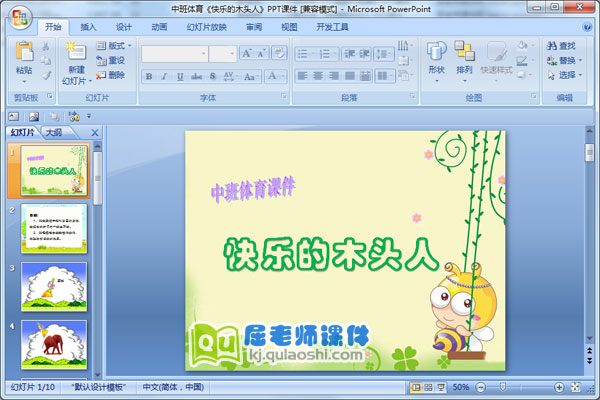Open the Shapes (形状) gallery
This screenshot has height=400, width=600.
437,61
